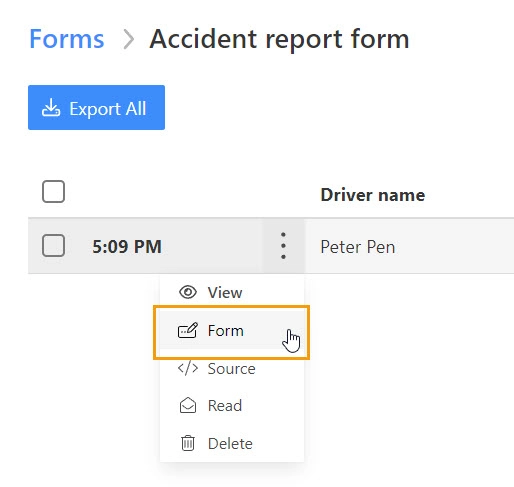Go back to the Forms breadcrumb link
The height and width of the screenshot is (487, 514).
(x=67, y=39)
